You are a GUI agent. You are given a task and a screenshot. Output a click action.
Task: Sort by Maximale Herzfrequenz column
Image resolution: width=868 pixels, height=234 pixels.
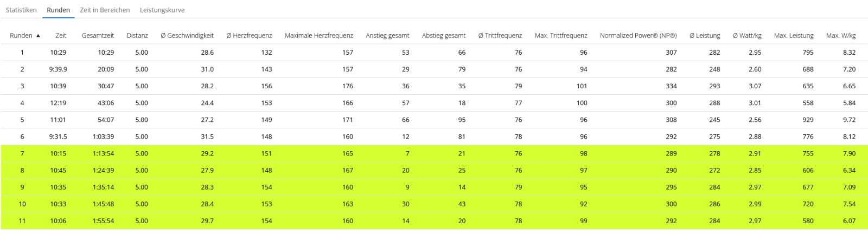click(x=318, y=36)
